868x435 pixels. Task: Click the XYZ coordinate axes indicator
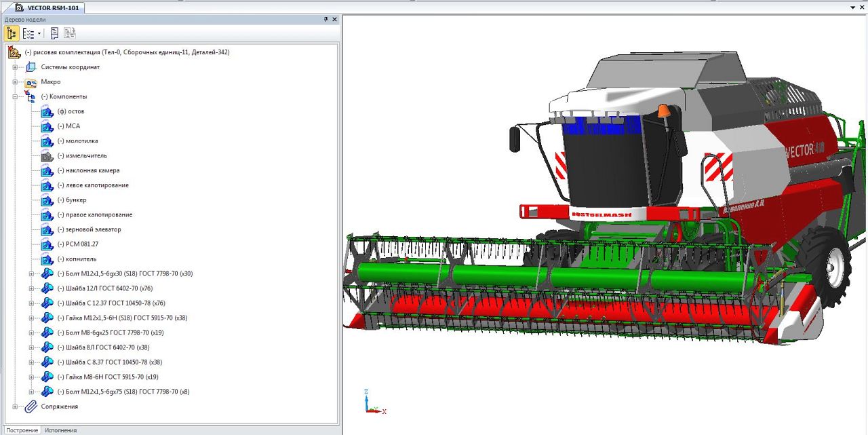(x=374, y=402)
